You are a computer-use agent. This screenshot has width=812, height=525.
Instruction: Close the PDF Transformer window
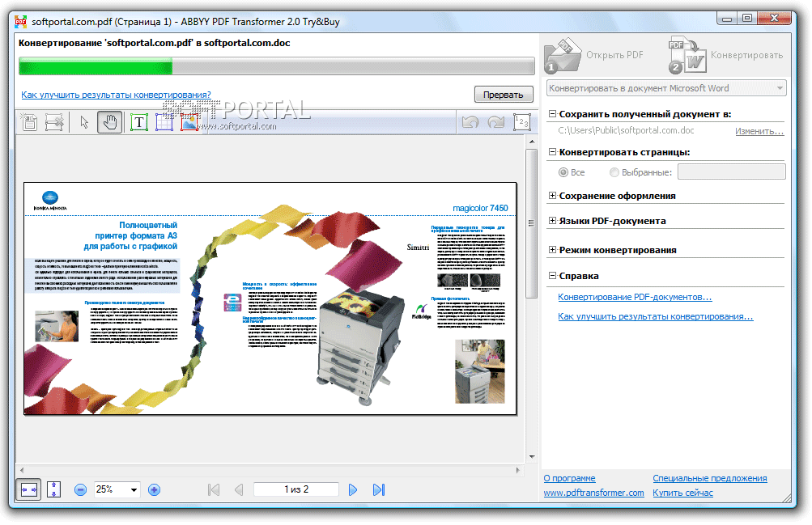point(774,18)
